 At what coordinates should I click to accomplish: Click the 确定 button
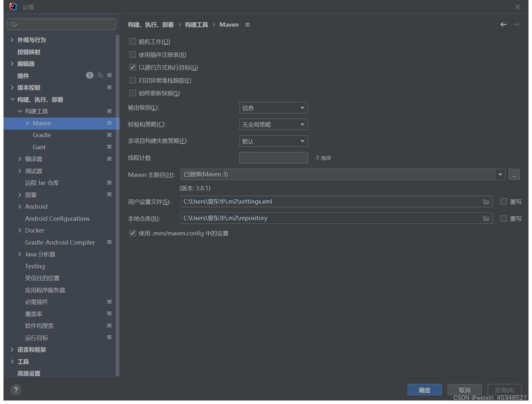[424, 390]
